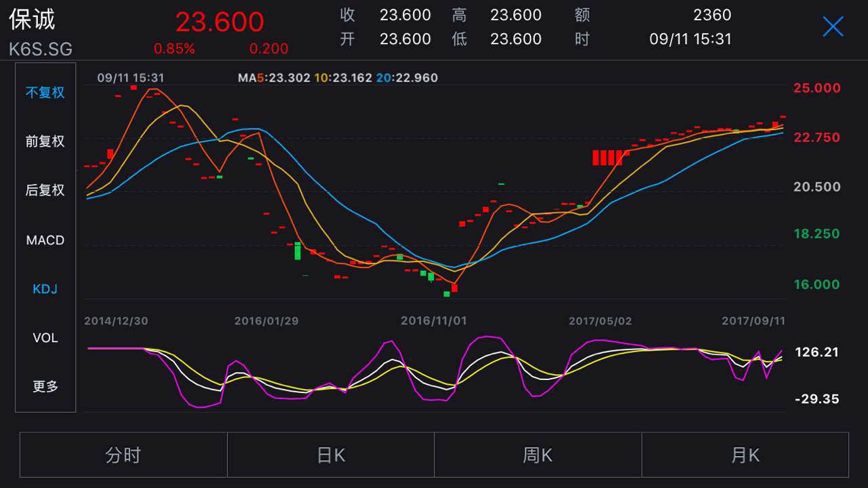This screenshot has height=488, width=868.
Task: Select 不复权 adjustment mode
Action: (x=45, y=92)
